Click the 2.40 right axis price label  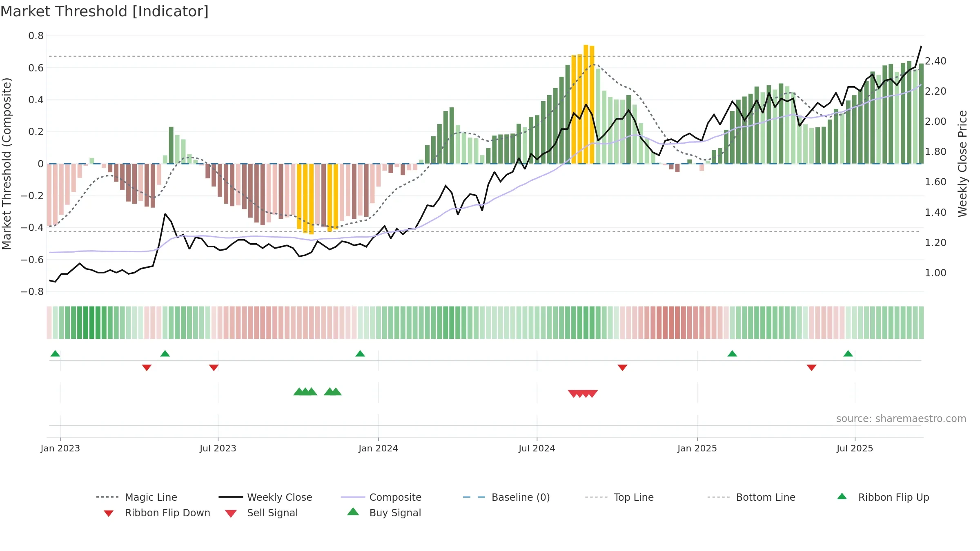(935, 61)
